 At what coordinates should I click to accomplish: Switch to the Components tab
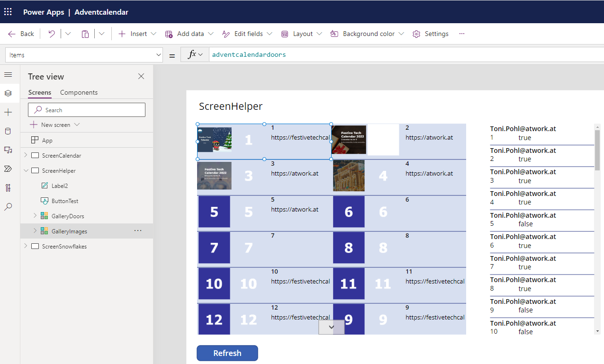pyautogui.click(x=79, y=92)
